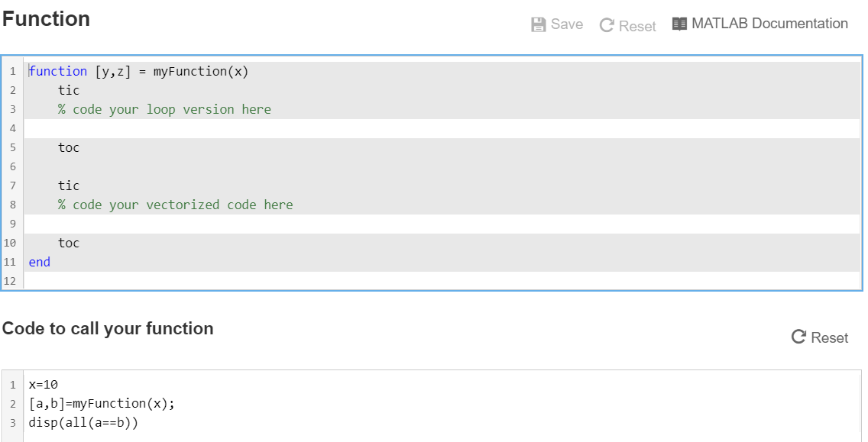Click the Reset icon above the call code editor
The width and height of the screenshot is (868, 442).
click(798, 337)
